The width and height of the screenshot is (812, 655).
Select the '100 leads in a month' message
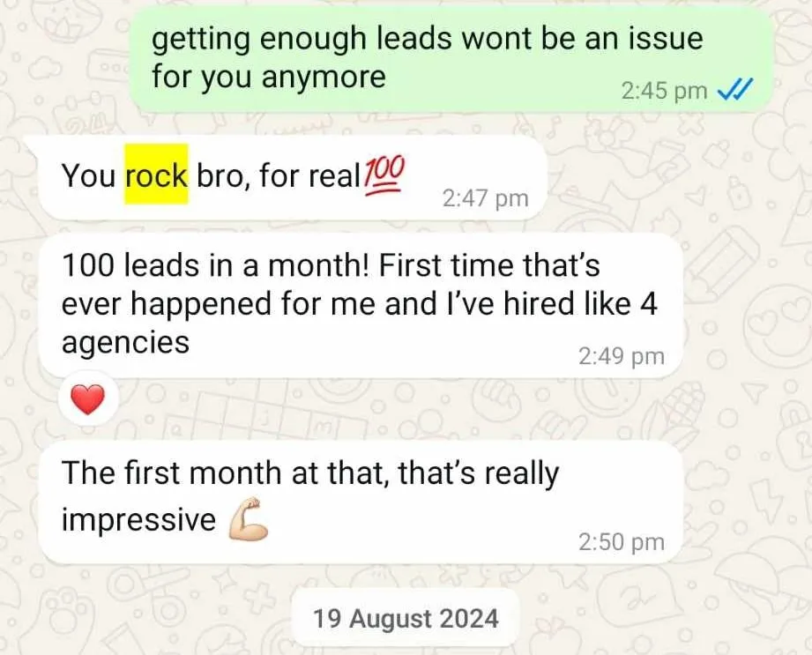[360, 306]
